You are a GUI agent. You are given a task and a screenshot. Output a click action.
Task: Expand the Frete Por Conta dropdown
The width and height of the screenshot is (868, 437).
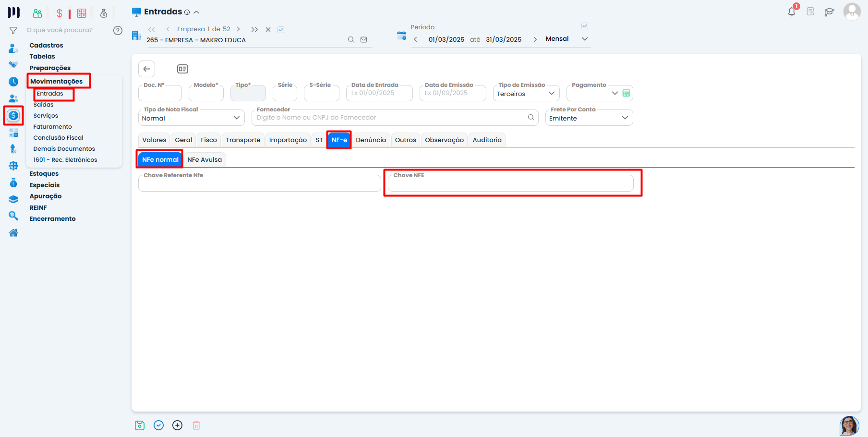tap(625, 118)
